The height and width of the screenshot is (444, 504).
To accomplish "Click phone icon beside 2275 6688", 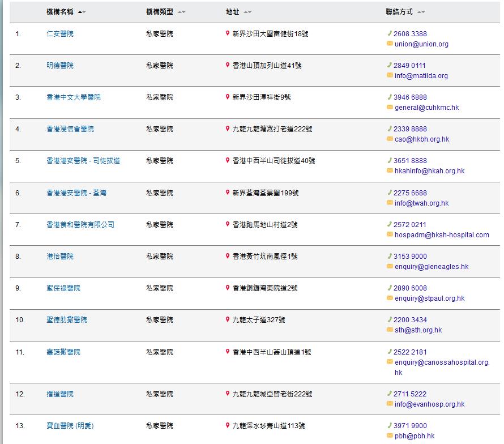I will 390,192.
